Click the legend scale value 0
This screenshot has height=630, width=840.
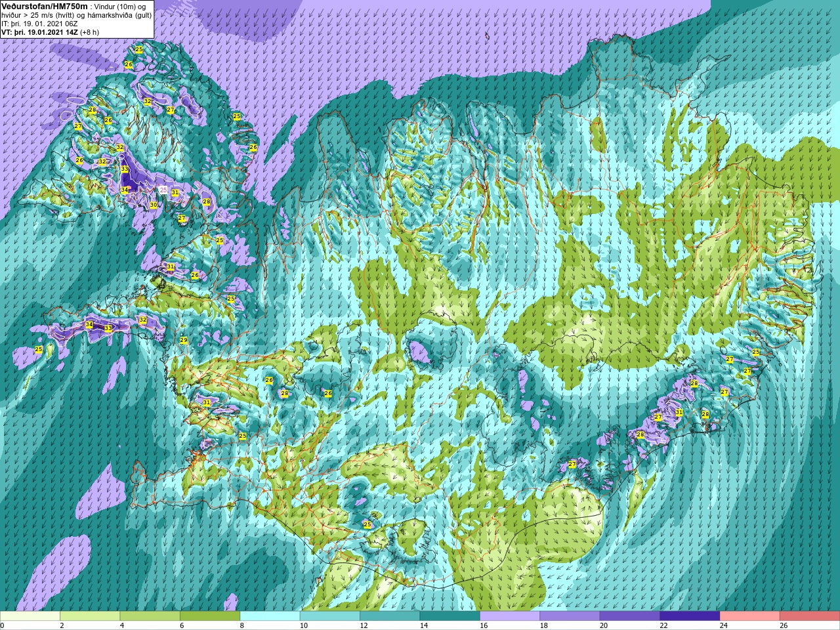3,625
